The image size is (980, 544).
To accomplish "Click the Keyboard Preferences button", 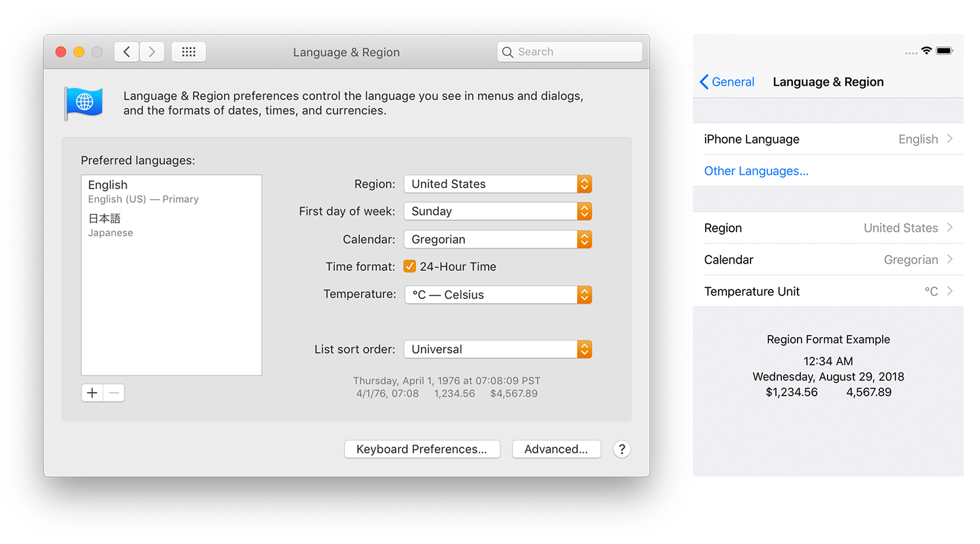I will point(422,449).
